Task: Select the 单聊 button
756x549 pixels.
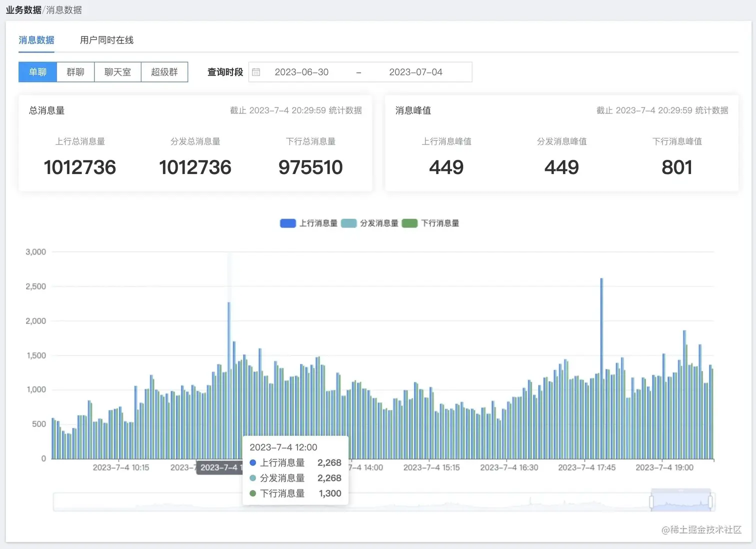Action: click(37, 71)
